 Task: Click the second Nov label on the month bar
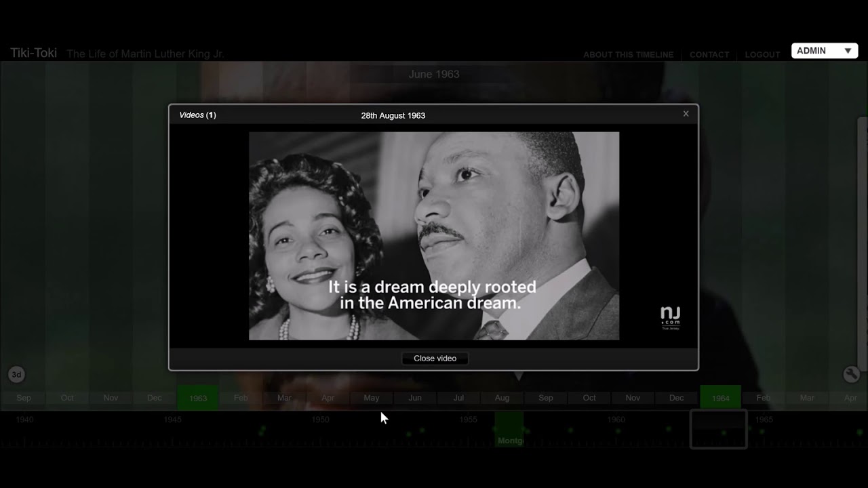pyautogui.click(x=633, y=398)
